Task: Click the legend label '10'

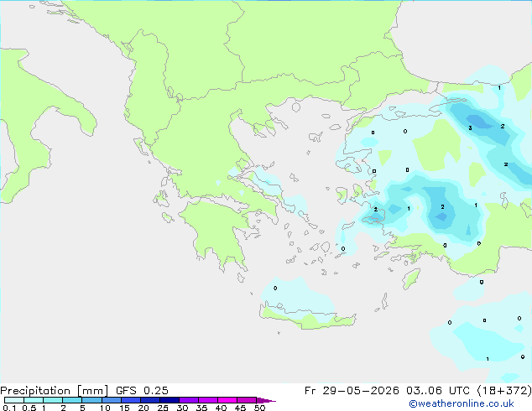Action: (x=105, y=408)
